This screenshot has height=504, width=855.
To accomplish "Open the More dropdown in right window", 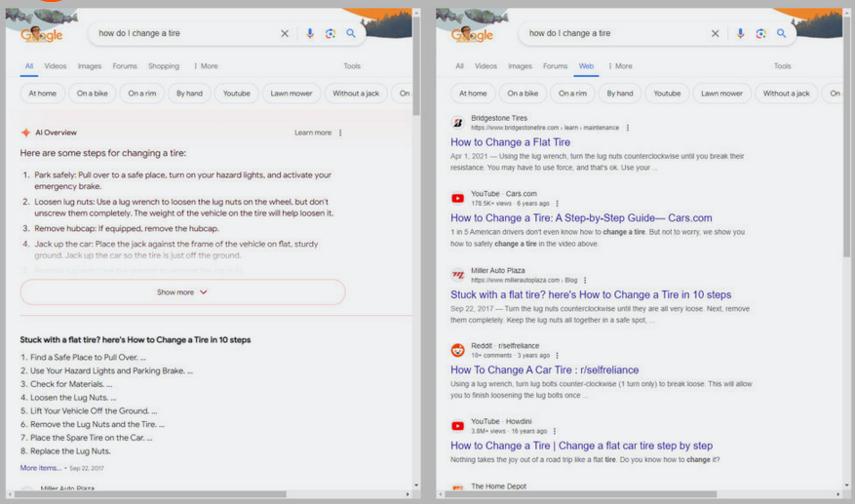I will [x=620, y=66].
